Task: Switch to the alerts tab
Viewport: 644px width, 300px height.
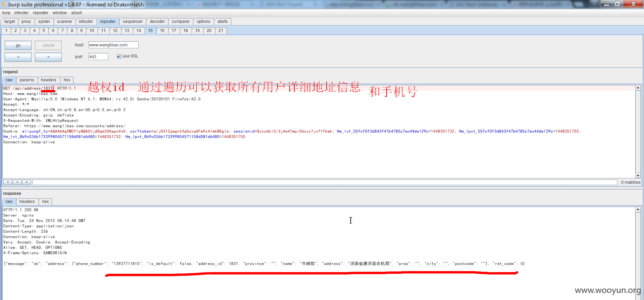Action: (222, 22)
